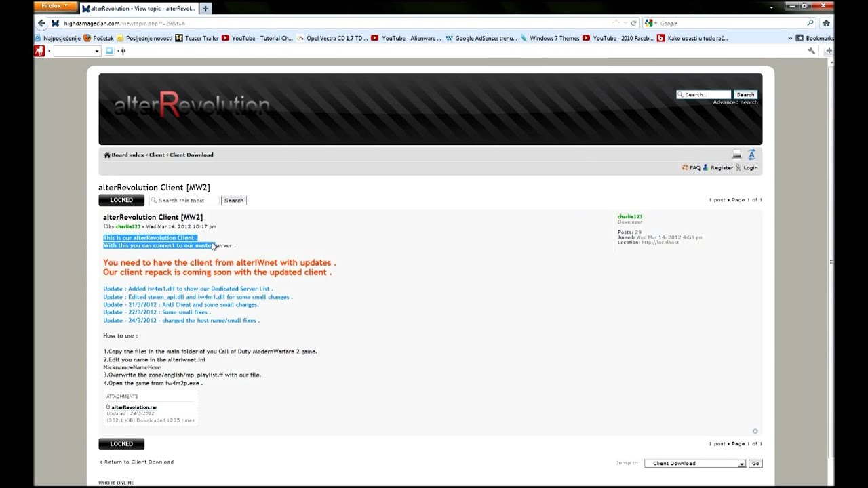Image resolution: width=868 pixels, height=488 pixels.
Task: Open the forum Login link
Action: pyautogui.click(x=750, y=167)
